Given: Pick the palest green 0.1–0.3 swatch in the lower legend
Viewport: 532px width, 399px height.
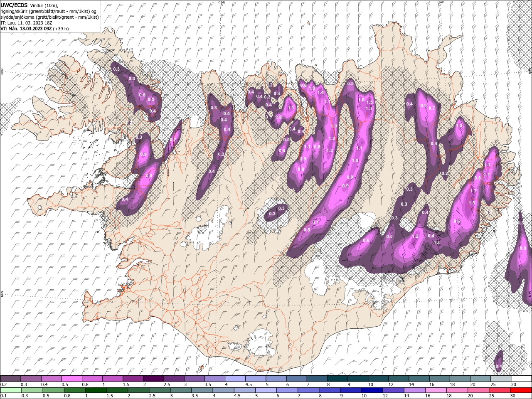Looking at the screenshot, I should pyautogui.click(x=11, y=390).
